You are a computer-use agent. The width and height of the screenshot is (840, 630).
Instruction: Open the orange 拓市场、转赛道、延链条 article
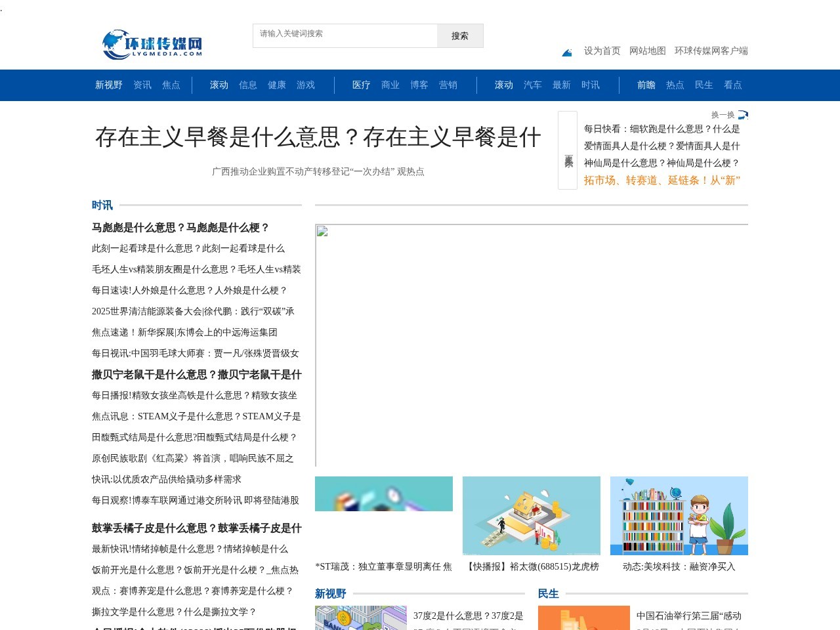(662, 180)
